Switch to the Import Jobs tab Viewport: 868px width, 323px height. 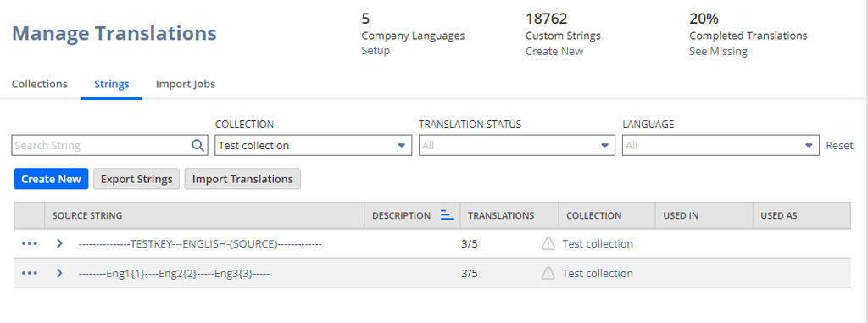[x=186, y=84]
